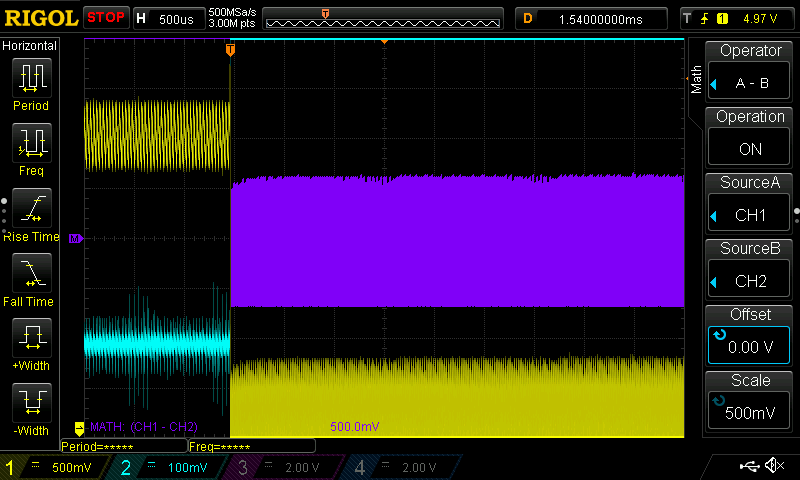Select the +Width measurement icon
Image resolution: width=800 pixels, height=480 pixels.
pos(32,338)
